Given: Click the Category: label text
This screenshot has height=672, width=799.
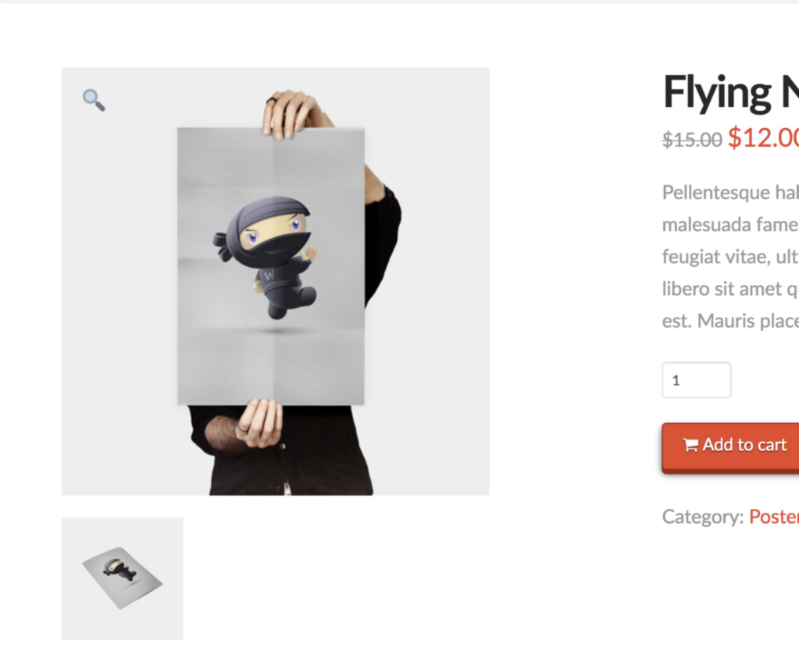Looking at the screenshot, I should (703, 517).
